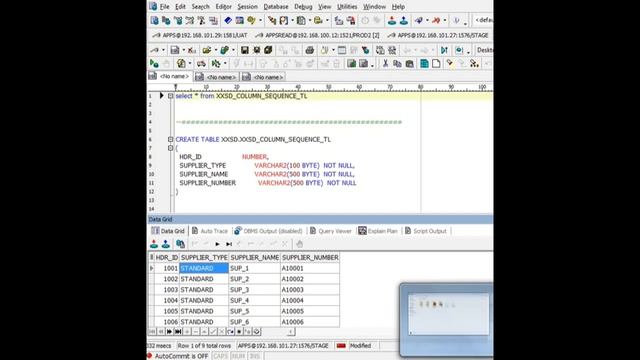Click the SUPPLIER_NAME column header
This screenshot has width=640, height=360.
coord(254,258)
